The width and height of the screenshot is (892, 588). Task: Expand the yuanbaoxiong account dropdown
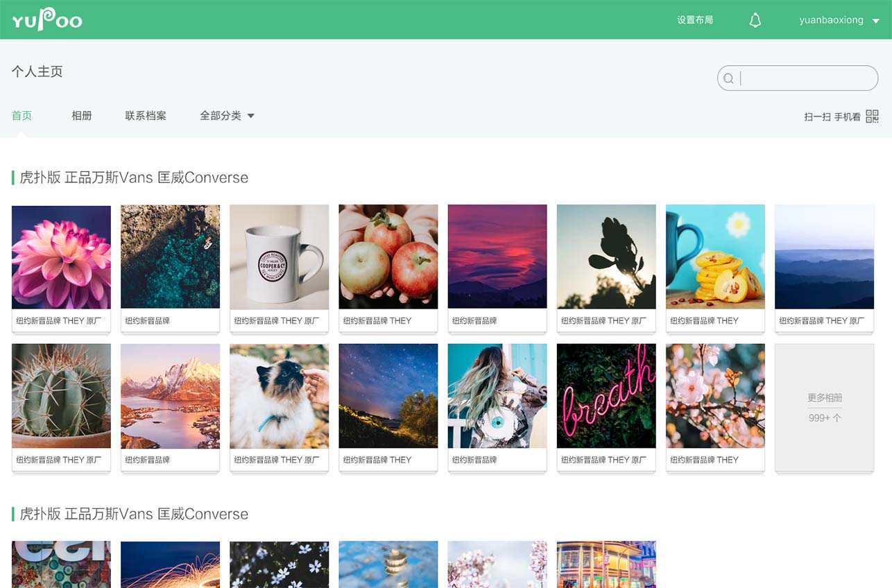839,20
